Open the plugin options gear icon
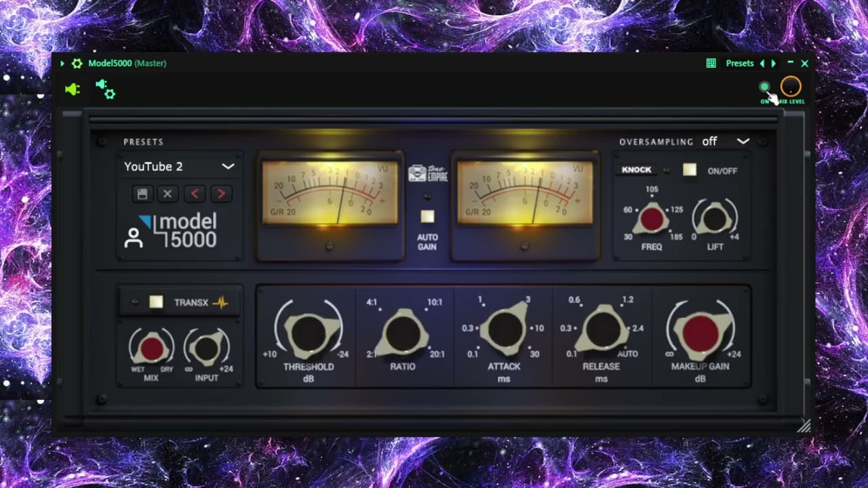The height and width of the screenshot is (488, 868). [77, 63]
